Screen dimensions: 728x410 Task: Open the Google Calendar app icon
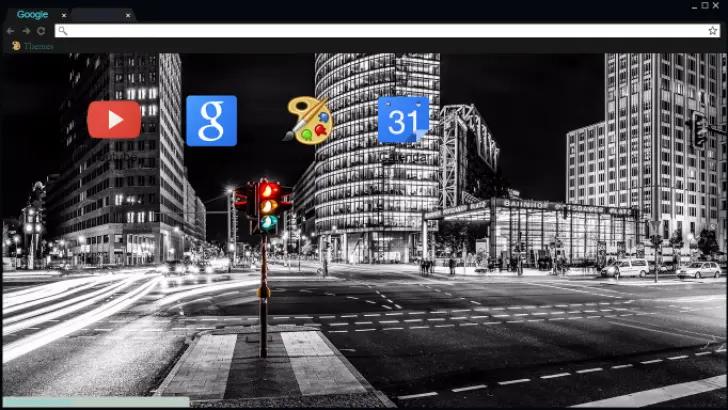click(x=403, y=120)
